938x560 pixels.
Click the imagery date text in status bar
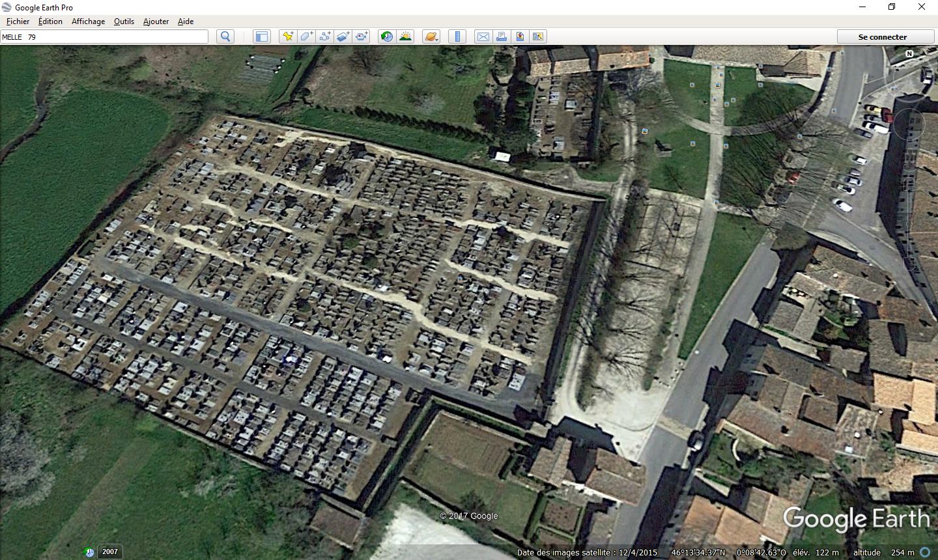point(587,552)
